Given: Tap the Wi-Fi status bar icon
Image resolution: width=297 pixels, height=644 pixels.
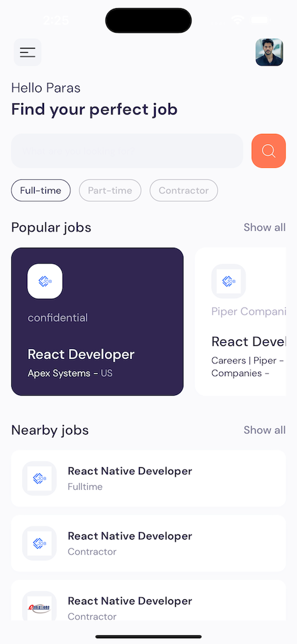Looking at the screenshot, I should coord(237,19).
